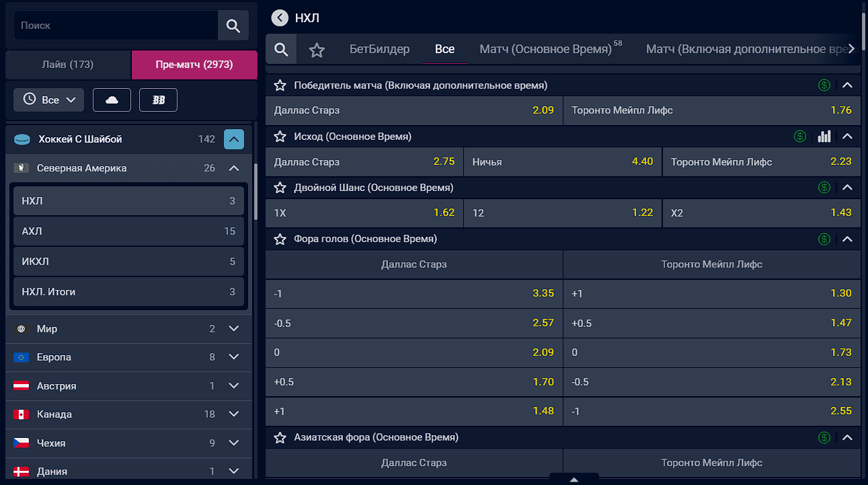Click the ice hockey puck sport icon
The height and width of the screenshot is (485, 868).
(x=23, y=139)
